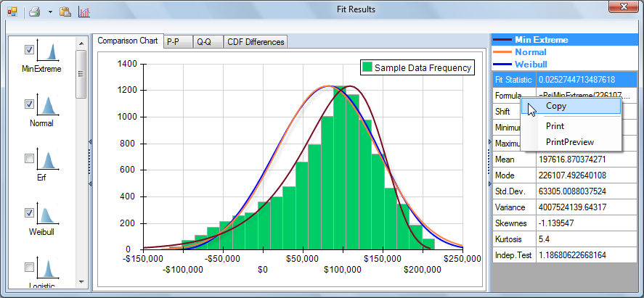This screenshot has width=644, height=298.
Task: Click the green Sample Data Frequency legend swatch
Action: [x=367, y=67]
